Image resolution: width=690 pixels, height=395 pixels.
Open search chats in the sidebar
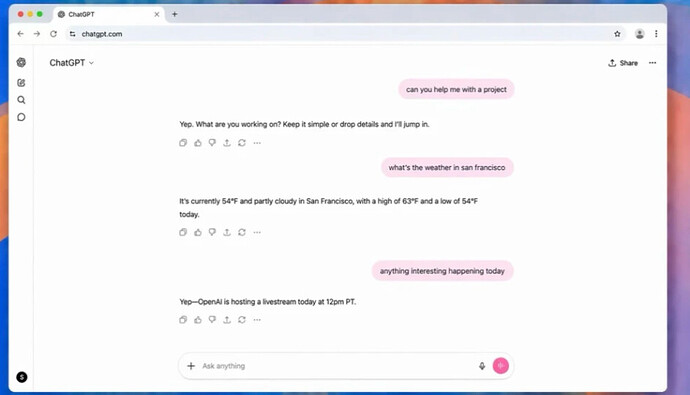(21, 100)
